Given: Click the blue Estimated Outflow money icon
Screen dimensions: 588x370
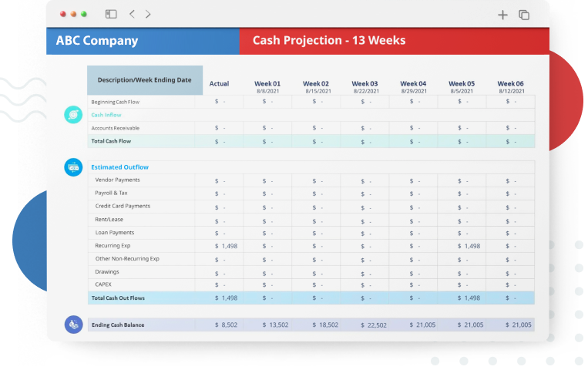Looking at the screenshot, I should (73, 167).
